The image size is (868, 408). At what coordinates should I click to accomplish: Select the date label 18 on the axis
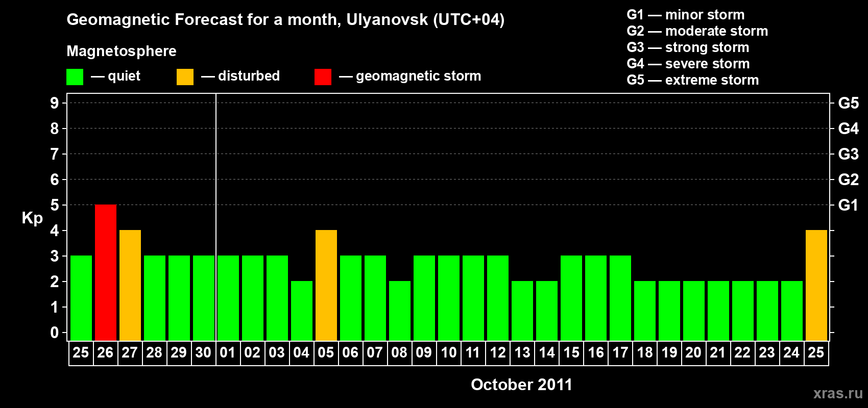point(644,352)
